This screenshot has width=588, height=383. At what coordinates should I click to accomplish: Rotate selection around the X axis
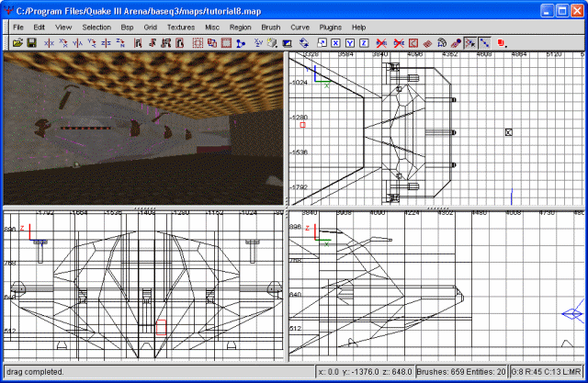pos(63,43)
